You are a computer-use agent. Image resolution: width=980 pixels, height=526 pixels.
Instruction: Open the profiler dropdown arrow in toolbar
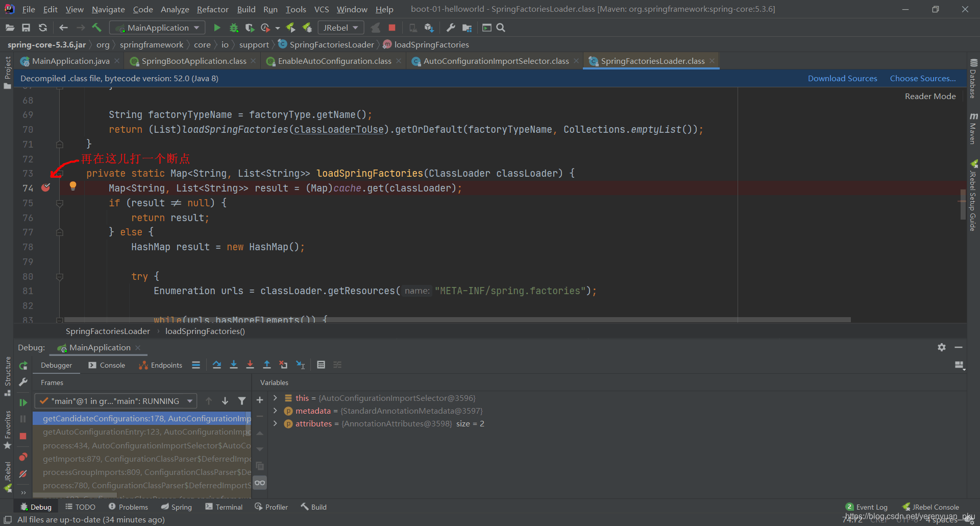[x=278, y=28]
